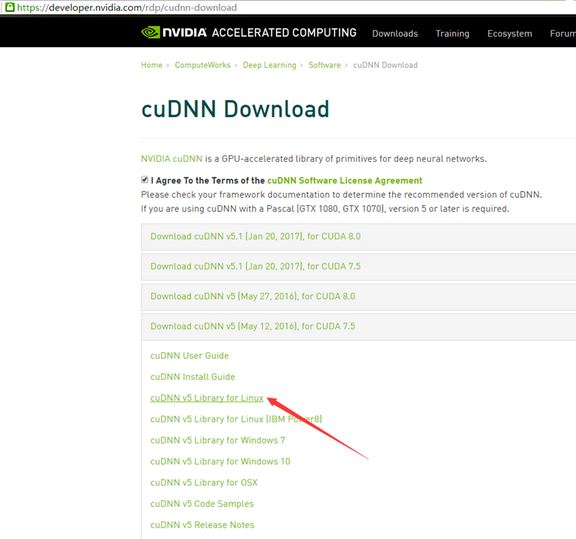Image resolution: width=576 pixels, height=539 pixels.
Task: Download cuDNN v5 Library for Linux IBM Power8
Action: pyautogui.click(x=236, y=419)
